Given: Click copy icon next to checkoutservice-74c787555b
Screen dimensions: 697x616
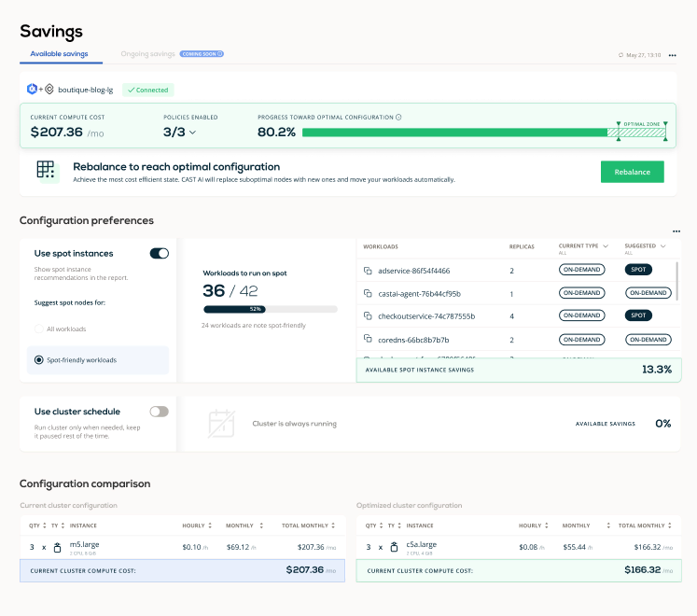Looking at the screenshot, I should pyautogui.click(x=369, y=315).
